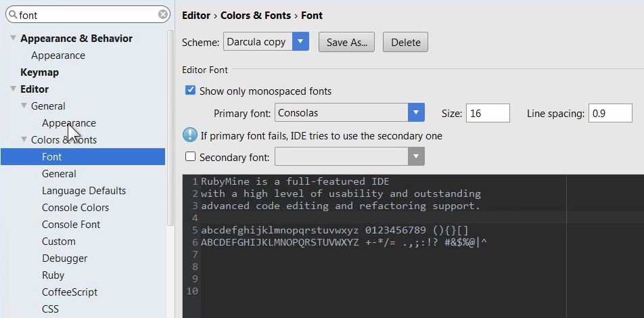The height and width of the screenshot is (318, 644).
Task: Click the Editor Font section label
Action: pyautogui.click(x=205, y=70)
